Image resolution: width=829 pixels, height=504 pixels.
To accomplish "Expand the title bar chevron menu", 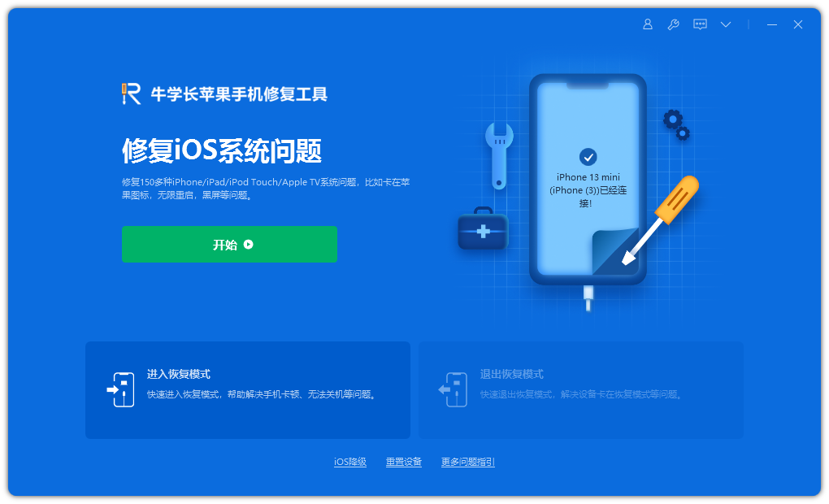I will tap(726, 24).
